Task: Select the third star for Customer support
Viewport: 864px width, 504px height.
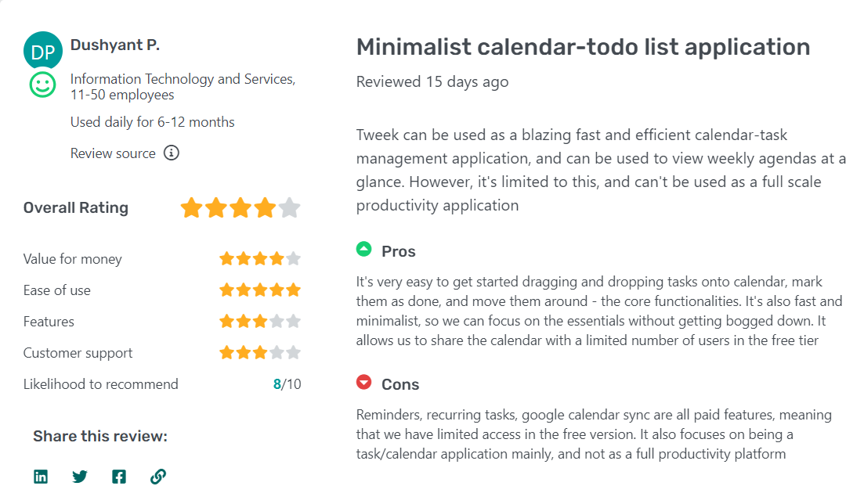Action: (259, 352)
